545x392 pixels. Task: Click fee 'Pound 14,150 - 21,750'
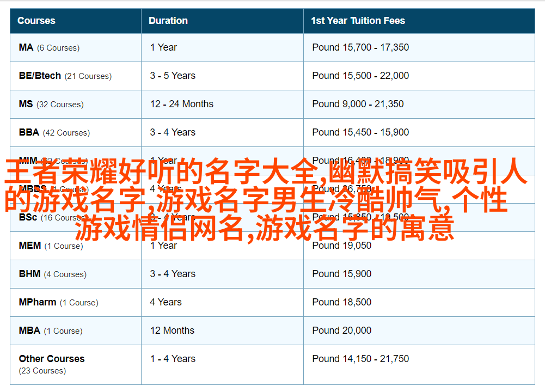click(x=360, y=359)
